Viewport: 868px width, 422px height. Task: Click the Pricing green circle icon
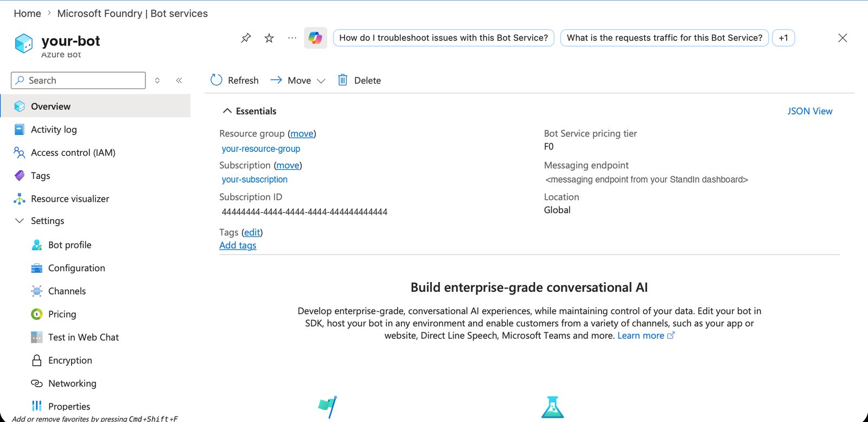click(x=37, y=314)
